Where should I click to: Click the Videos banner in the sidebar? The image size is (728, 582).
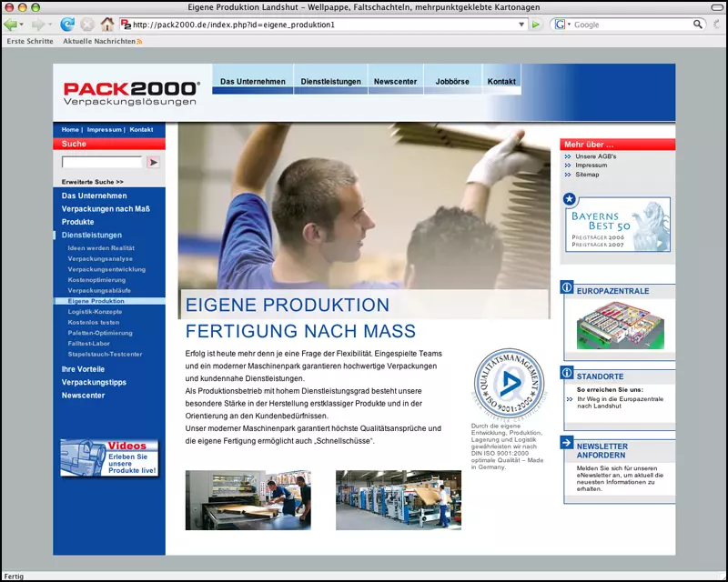(x=109, y=458)
